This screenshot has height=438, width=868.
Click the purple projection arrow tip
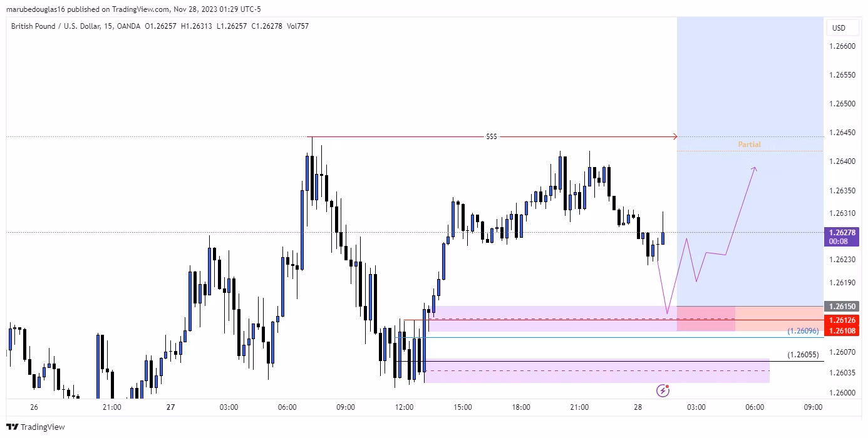755,167
